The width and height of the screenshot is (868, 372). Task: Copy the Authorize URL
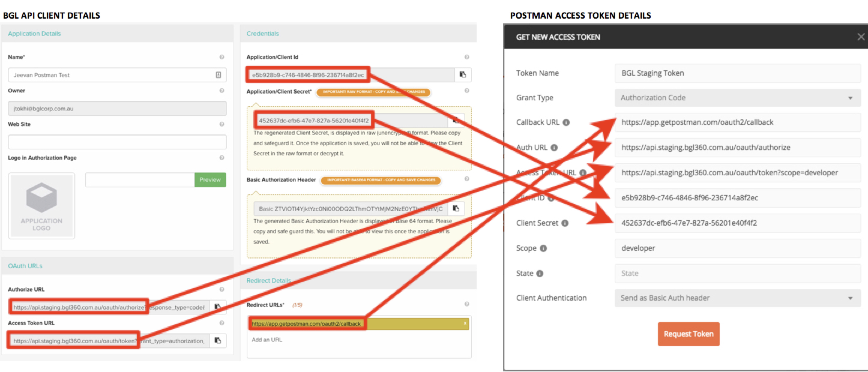coord(218,307)
